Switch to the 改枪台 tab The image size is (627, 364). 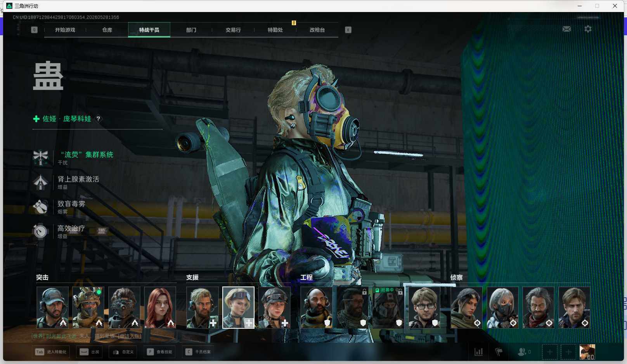coord(317,30)
